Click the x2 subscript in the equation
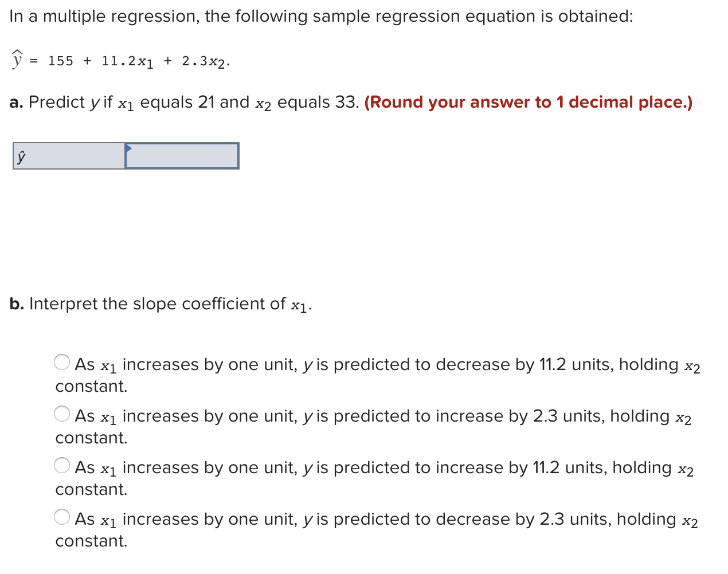This screenshot has width=728, height=574. click(221, 62)
